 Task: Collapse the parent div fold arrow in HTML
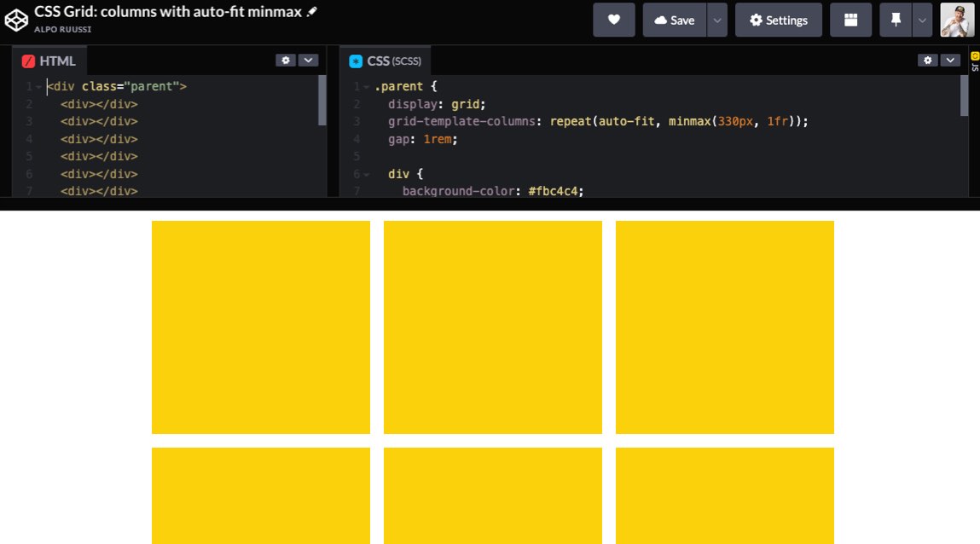38,87
